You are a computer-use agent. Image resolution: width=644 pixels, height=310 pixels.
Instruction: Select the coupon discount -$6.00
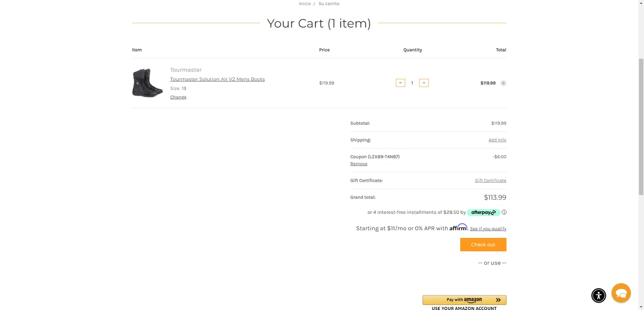tap(499, 157)
